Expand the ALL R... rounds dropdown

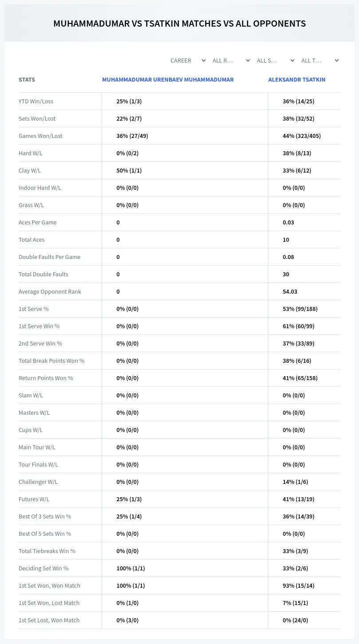pyautogui.click(x=231, y=60)
